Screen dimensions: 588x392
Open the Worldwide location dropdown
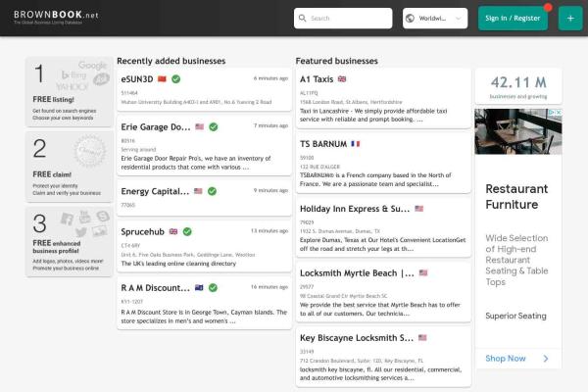click(436, 19)
